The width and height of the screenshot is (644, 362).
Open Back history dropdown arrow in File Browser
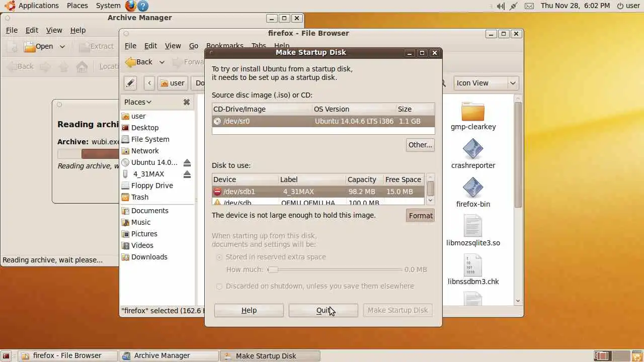pos(162,62)
